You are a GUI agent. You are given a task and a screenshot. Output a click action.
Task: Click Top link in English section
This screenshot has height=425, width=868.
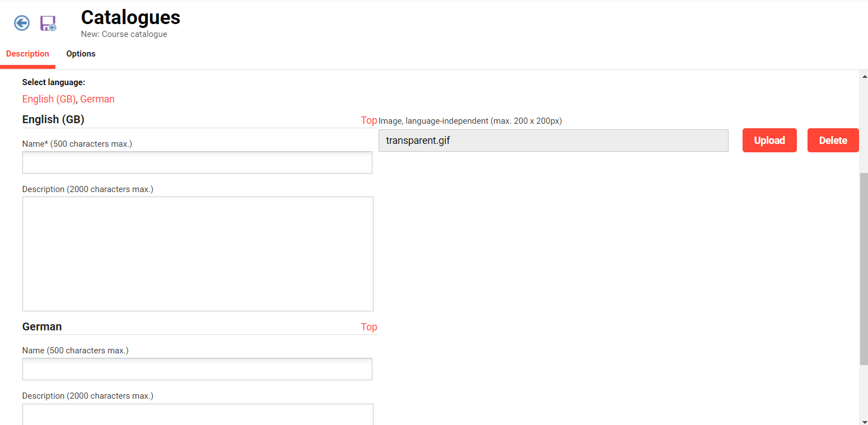(369, 120)
